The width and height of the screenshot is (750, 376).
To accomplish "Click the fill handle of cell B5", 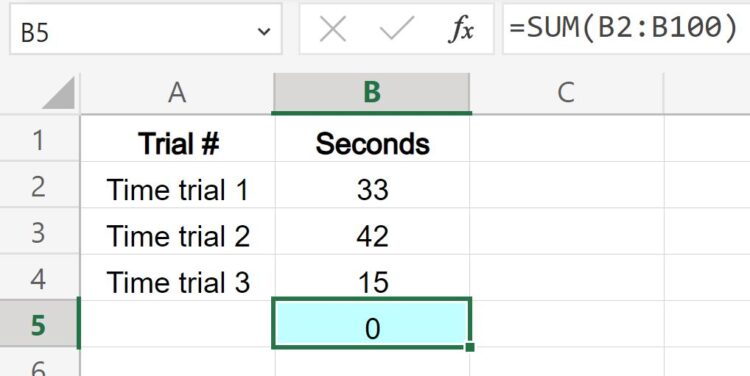I will (x=470, y=347).
